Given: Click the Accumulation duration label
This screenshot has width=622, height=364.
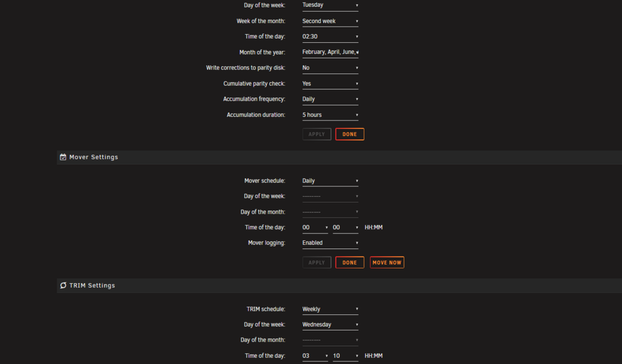Looking at the screenshot, I should click(x=256, y=115).
